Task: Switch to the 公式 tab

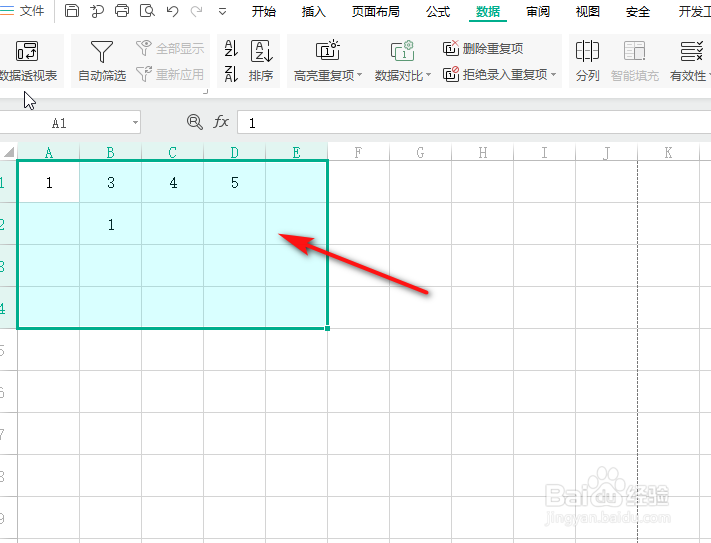Action: [438, 11]
